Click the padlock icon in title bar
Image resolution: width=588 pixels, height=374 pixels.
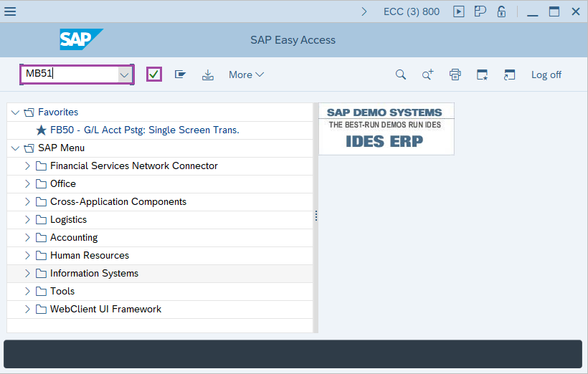point(502,11)
